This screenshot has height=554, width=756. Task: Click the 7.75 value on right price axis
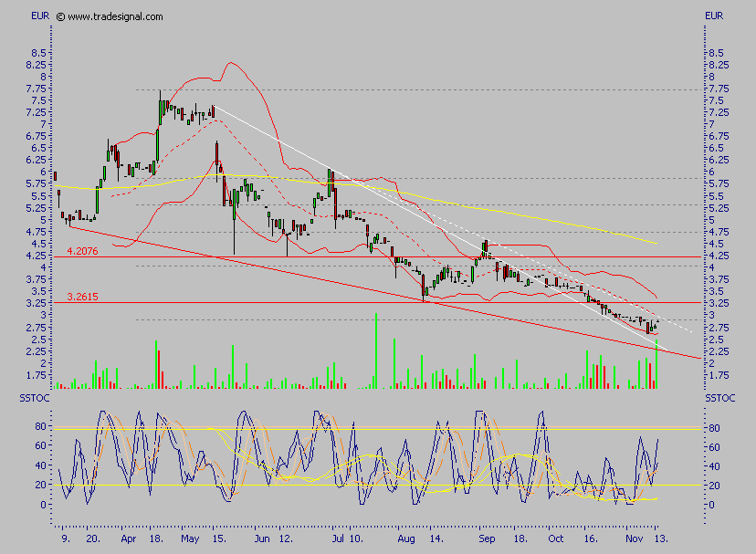click(719, 89)
